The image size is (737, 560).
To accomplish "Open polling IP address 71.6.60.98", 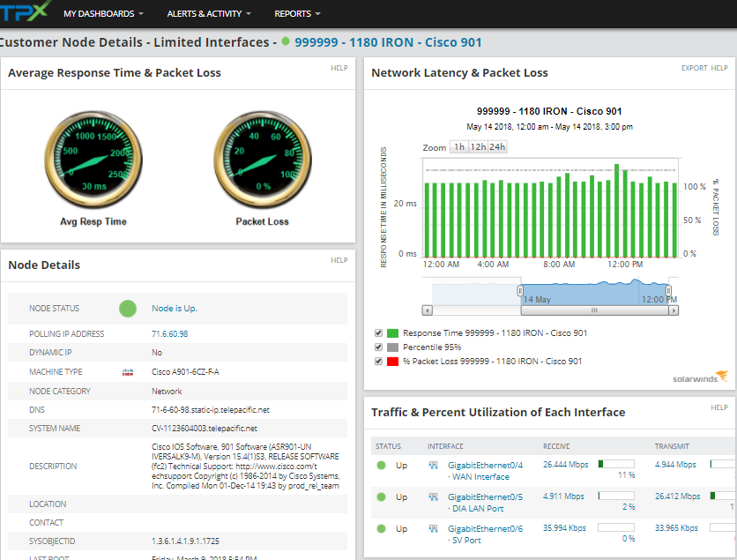I will [169, 334].
